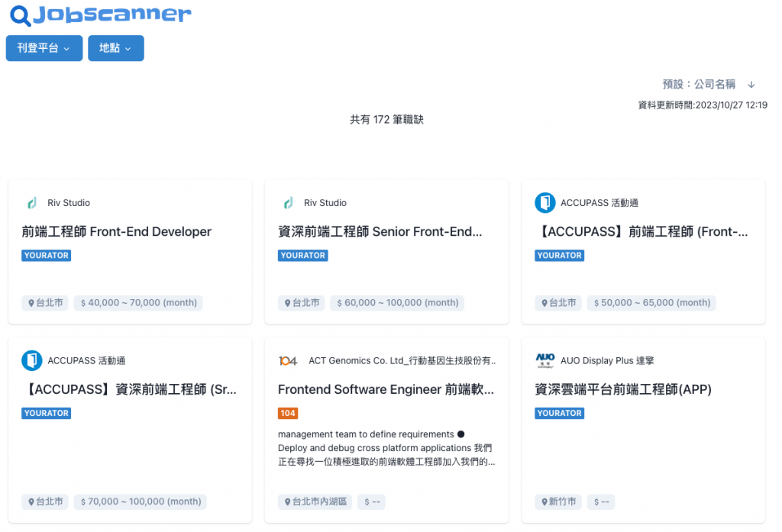Click 台北市 location tag on Front-End Developer card
782x532 pixels.
[45, 303]
